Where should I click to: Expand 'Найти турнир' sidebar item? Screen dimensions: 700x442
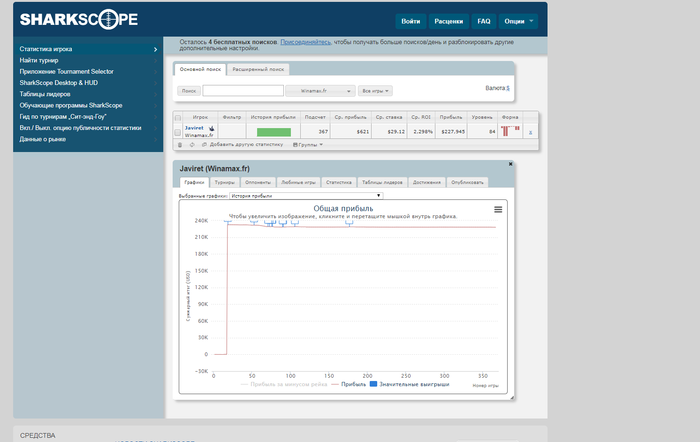click(88, 60)
